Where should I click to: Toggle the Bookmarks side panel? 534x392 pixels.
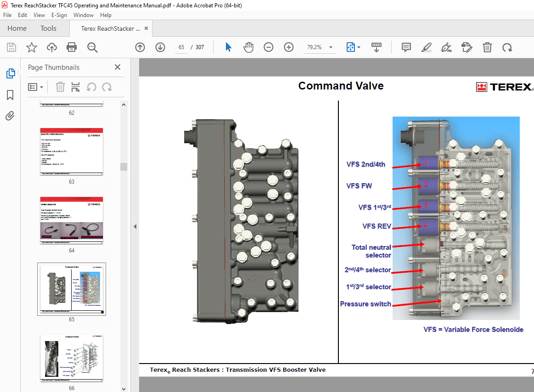click(10, 95)
